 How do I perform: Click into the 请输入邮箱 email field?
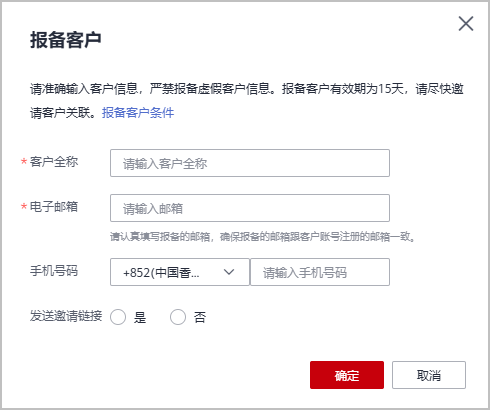tap(250, 208)
